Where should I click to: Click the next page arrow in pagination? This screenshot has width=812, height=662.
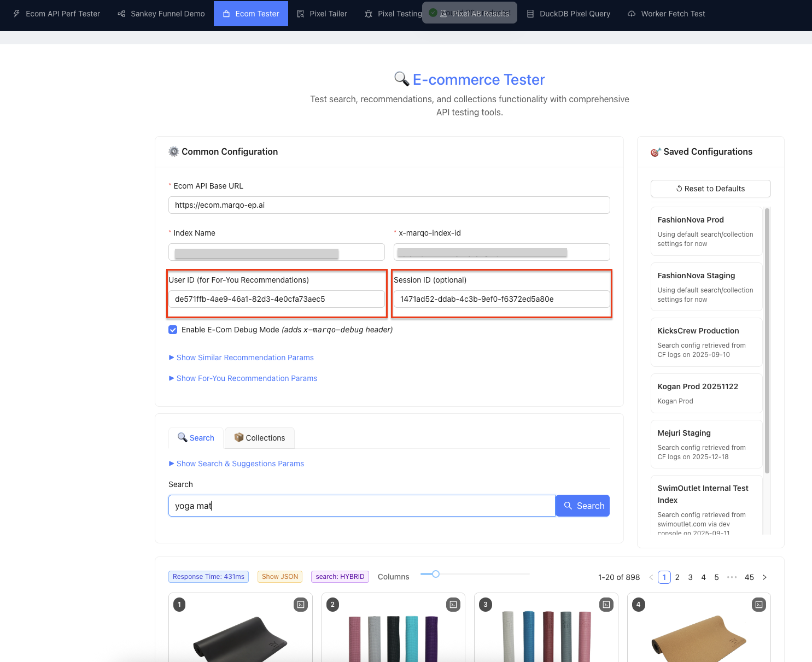pyautogui.click(x=764, y=577)
